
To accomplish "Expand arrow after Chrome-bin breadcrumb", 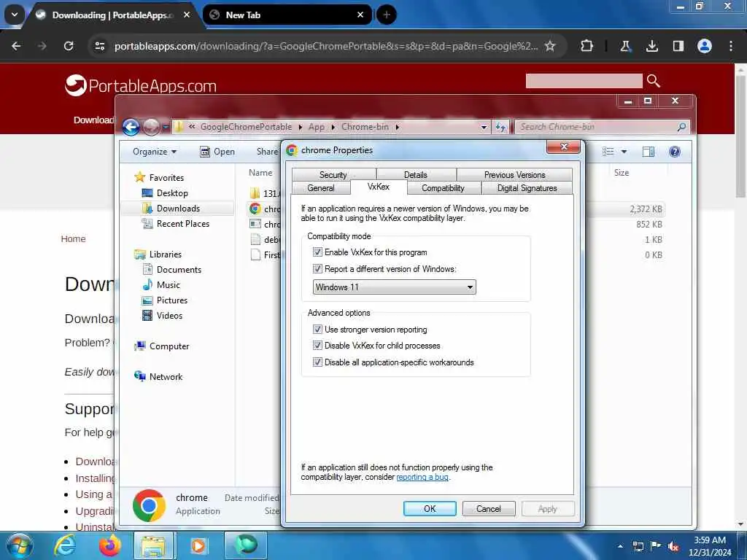I will click(x=397, y=127).
